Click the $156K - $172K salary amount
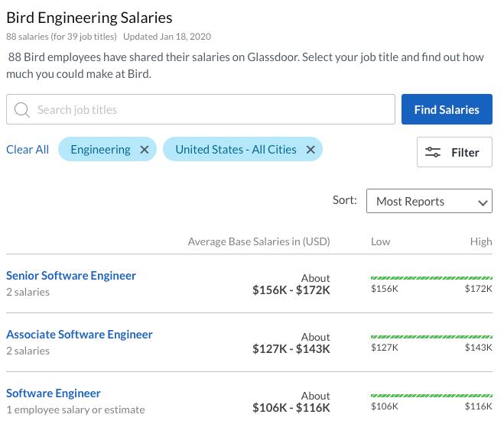The image size is (504, 424). tap(291, 290)
